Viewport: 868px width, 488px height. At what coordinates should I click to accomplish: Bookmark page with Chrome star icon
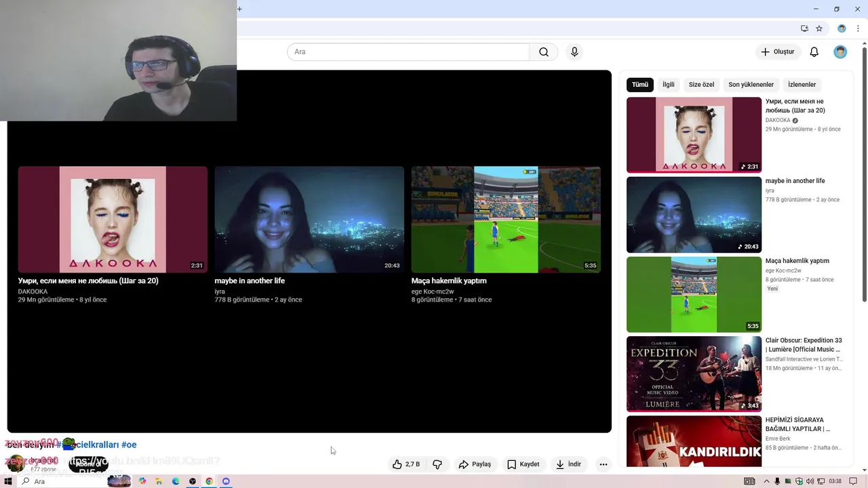click(x=819, y=28)
